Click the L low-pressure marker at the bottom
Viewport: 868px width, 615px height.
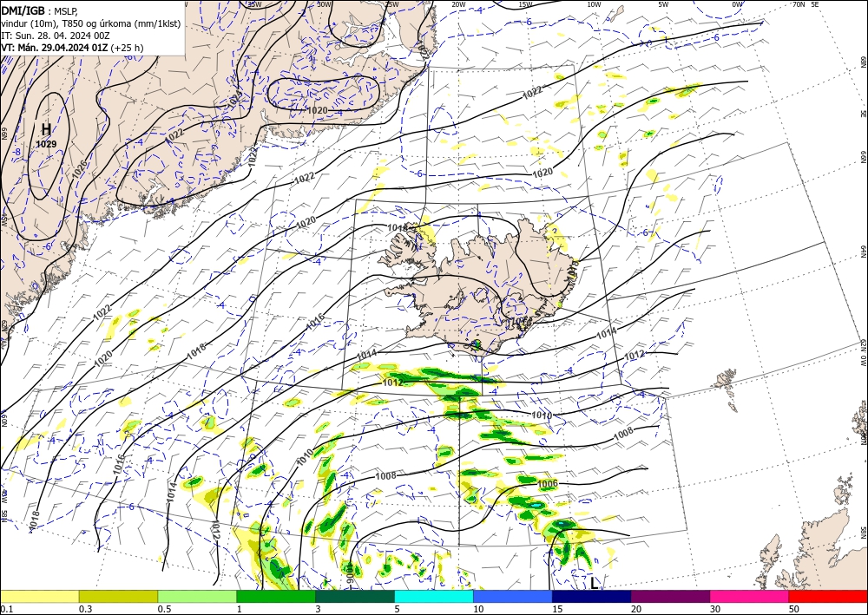[594, 582]
